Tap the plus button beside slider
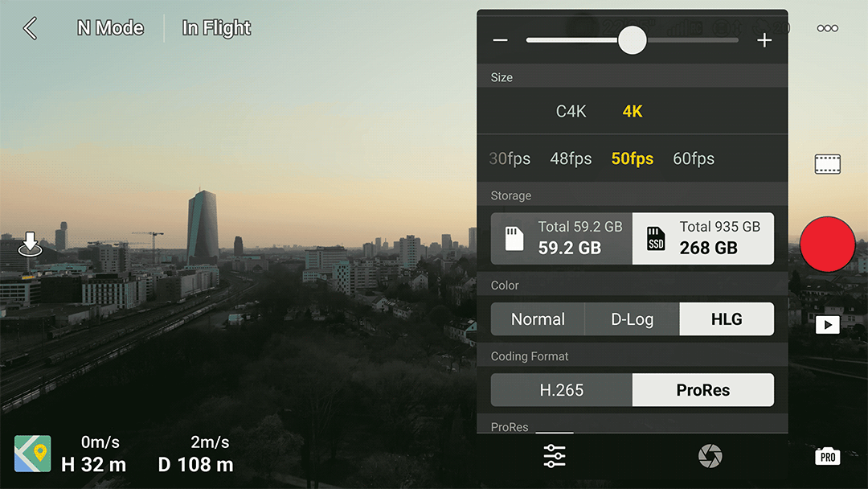 click(x=764, y=41)
